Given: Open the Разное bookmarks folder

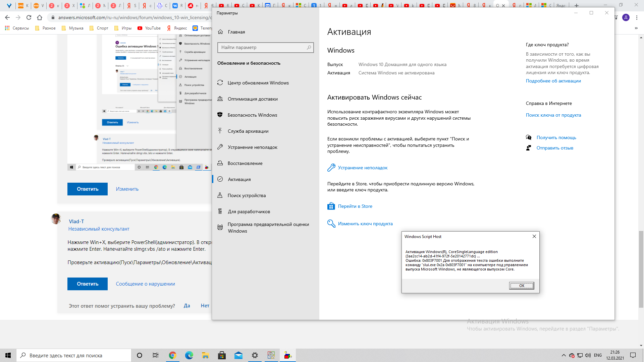Looking at the screenshot, I should point(45,28).
